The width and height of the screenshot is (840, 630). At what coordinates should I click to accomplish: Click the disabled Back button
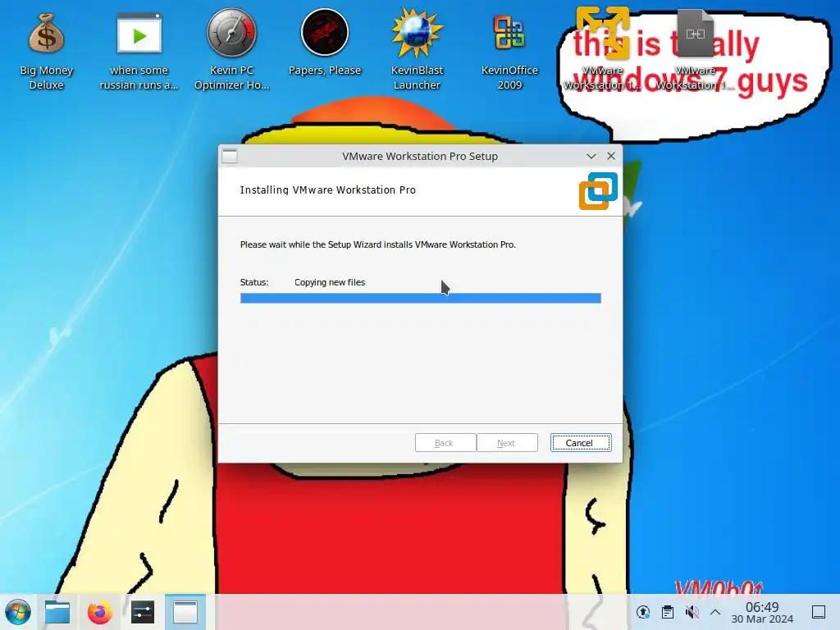coord(445,443)
